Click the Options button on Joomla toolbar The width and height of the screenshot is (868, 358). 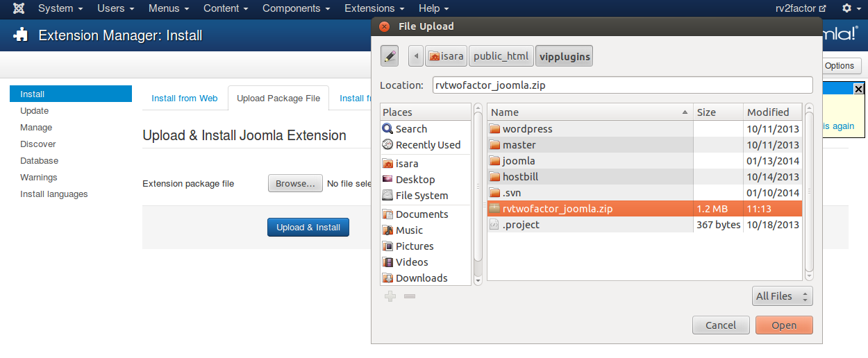840,66
